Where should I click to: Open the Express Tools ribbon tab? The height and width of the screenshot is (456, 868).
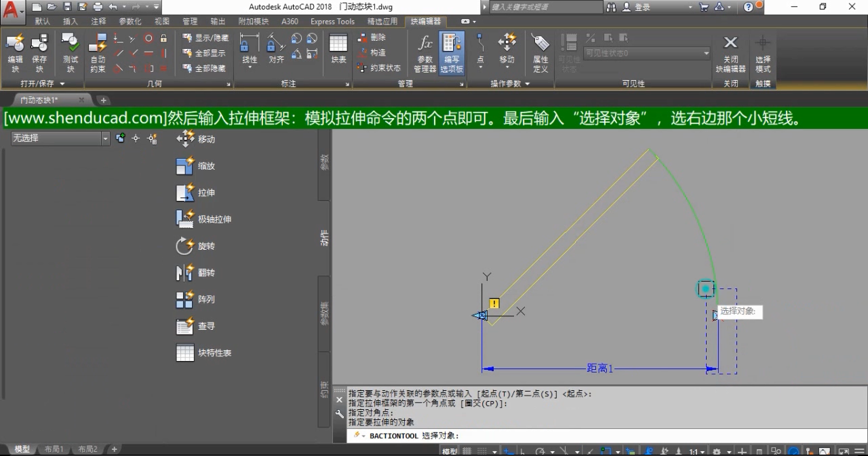[332, 21]
